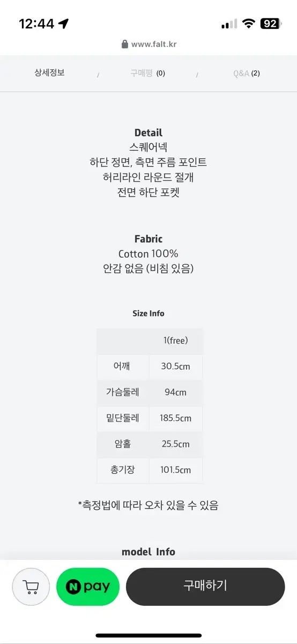Image resolution: width=297 pixels, height=644 pixels.
Task: Tap the cellular signal bars icon
Action: pyautogui.click(x=229, y=24)
